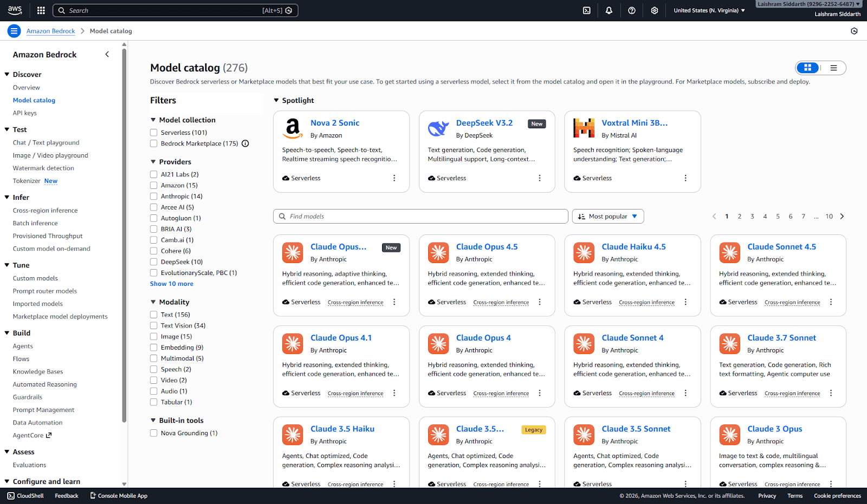Viewport: 867px width, 504px height.
Task: Go to Guardrails in sidebar
Action: (x=28, y=397)
